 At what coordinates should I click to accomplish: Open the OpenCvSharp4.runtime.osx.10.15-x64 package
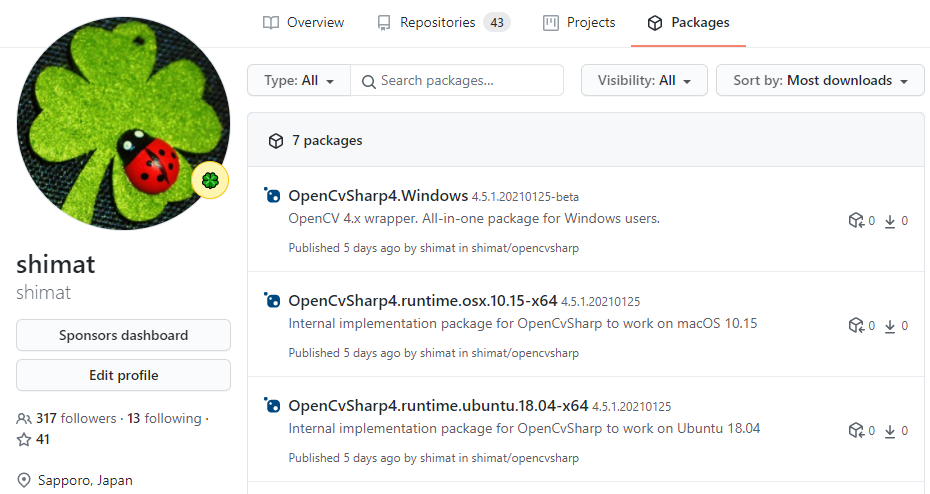coord(422,301)
